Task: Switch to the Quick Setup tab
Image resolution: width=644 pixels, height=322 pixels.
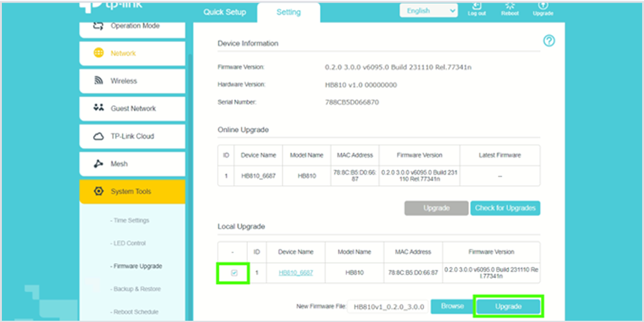Action: click(225, 13)
